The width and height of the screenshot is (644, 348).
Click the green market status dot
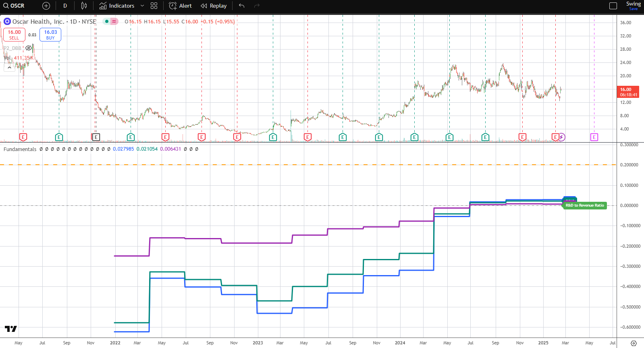(x=106, y=21)
